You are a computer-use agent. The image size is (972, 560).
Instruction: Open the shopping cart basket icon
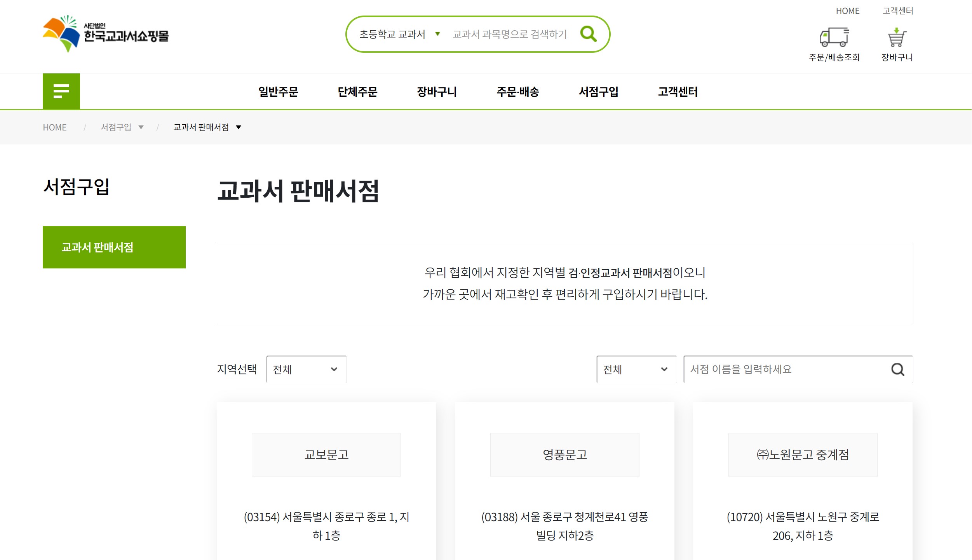point(897,38)
